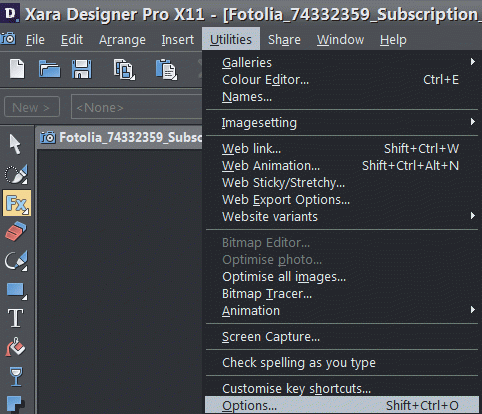Create new document with blank page icon

17,69
